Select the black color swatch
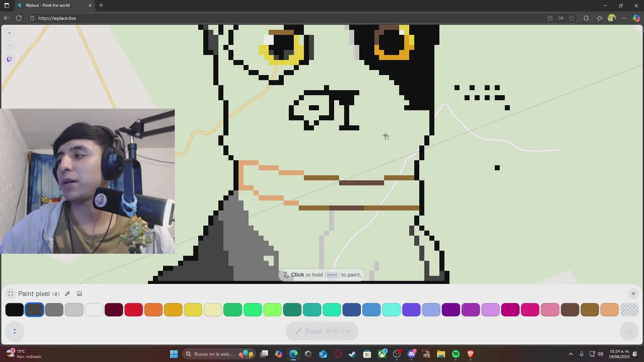This screenshot has height=362, width=644. pyautogui.click(x=15, y=310)
